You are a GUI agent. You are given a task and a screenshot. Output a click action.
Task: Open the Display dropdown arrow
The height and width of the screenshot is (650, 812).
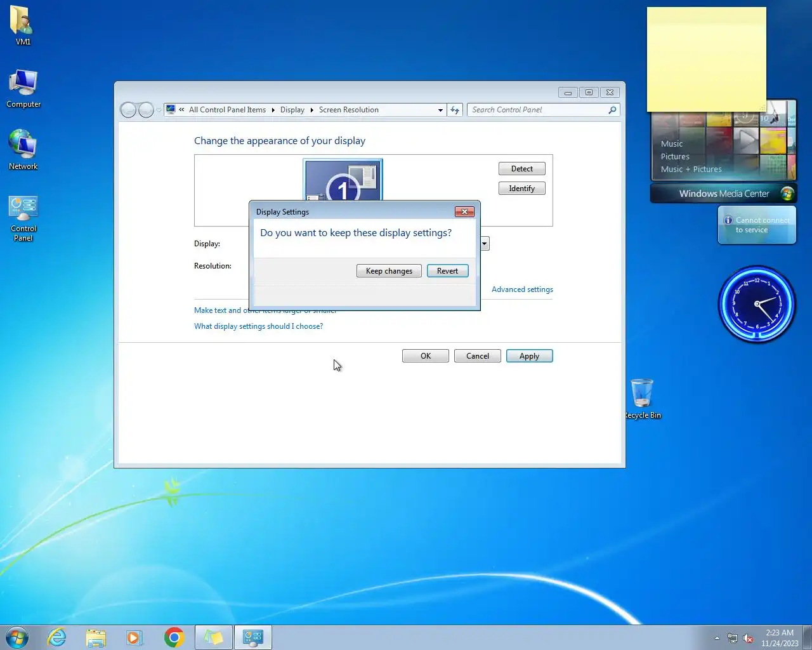coord(485,244)
